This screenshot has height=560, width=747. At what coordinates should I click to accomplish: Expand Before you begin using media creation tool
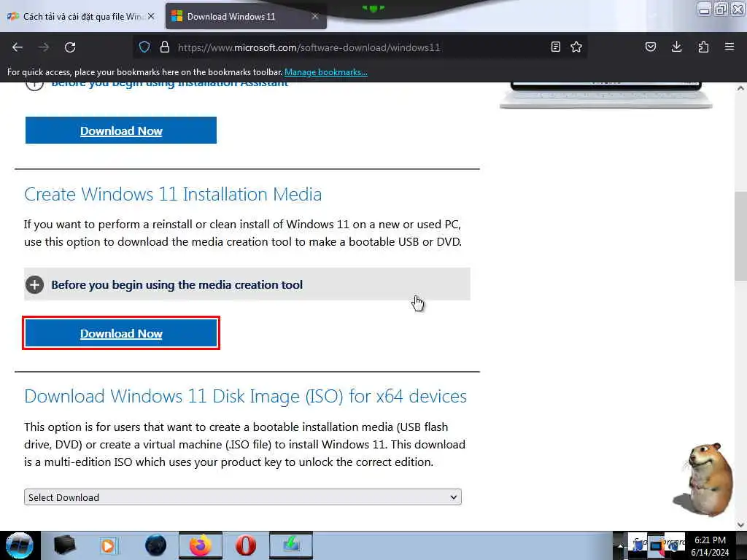click(247, 284)
